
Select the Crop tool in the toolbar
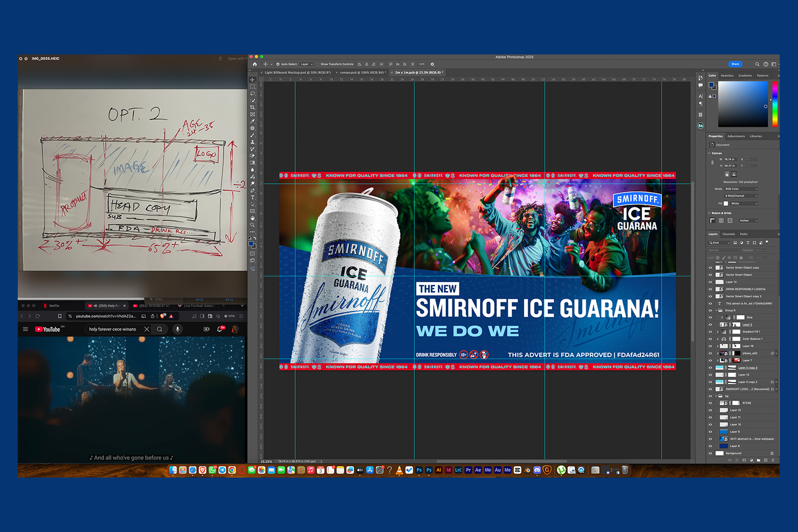[252, 107]
